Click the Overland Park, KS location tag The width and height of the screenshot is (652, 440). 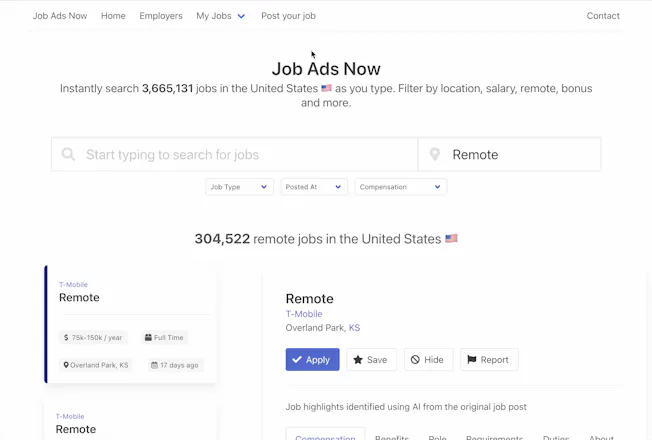pos(96,365)
